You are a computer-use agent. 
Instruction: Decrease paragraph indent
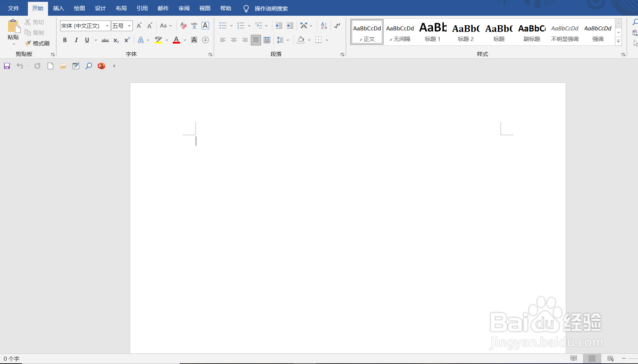point(279,26)
